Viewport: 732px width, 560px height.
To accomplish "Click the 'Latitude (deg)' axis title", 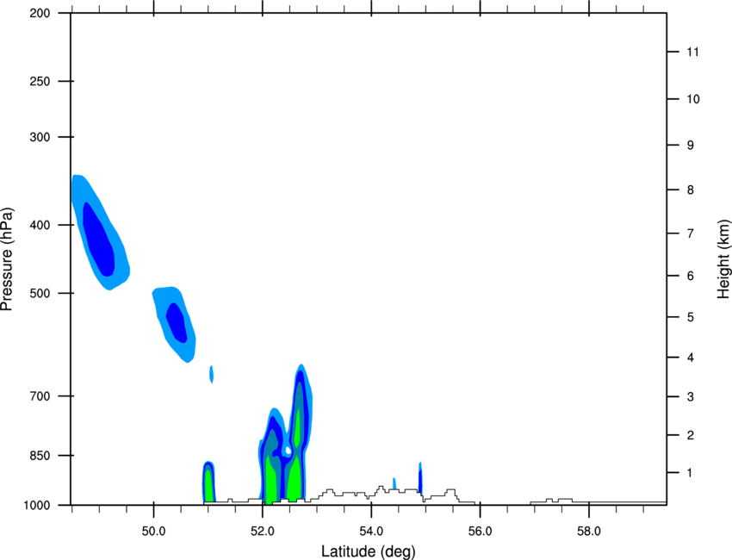I will click(368, 551).
